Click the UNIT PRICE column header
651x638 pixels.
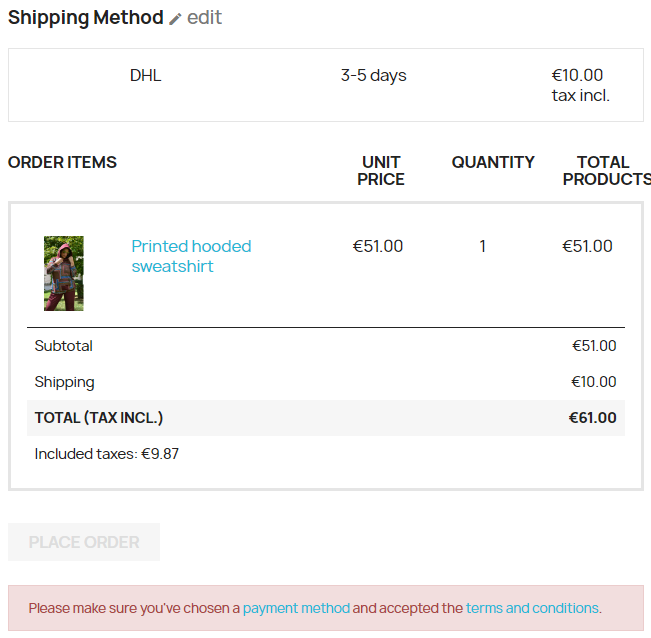tap(382, 171)
